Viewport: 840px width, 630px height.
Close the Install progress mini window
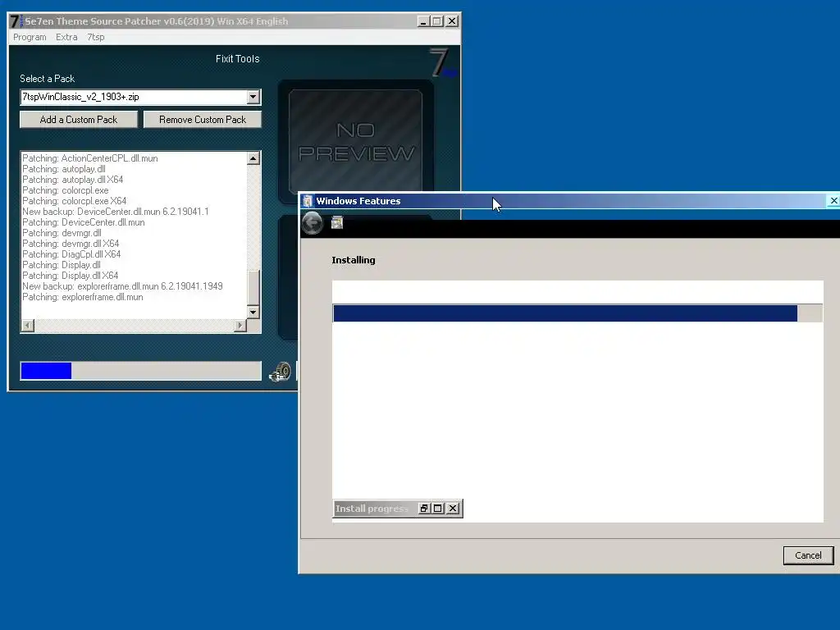453,509
